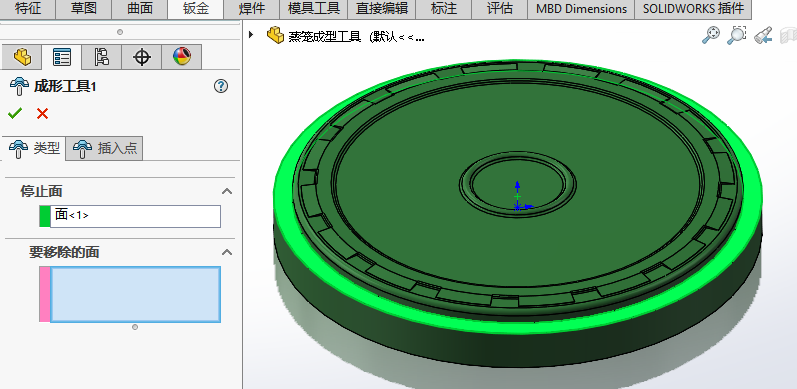Select the 类型 tab
The image size is (797, 389).
[34, 148]
